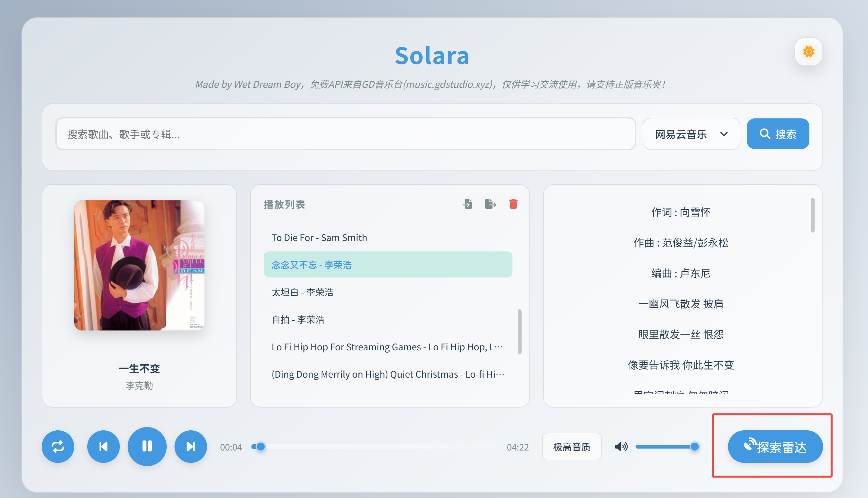
Task: Open the 极高音质 quality selector
Action: [x=572, y=447]
